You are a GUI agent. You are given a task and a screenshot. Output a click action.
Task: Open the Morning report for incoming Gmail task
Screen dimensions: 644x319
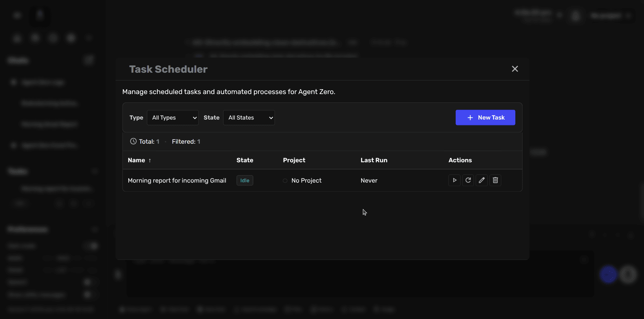tap(177, 180)
